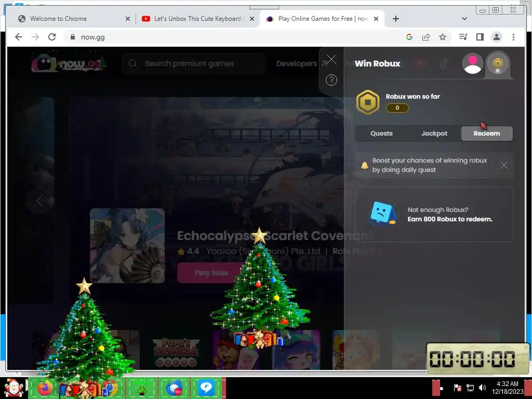Click the pink user avatar in the panel

click(x=473, y=63)
